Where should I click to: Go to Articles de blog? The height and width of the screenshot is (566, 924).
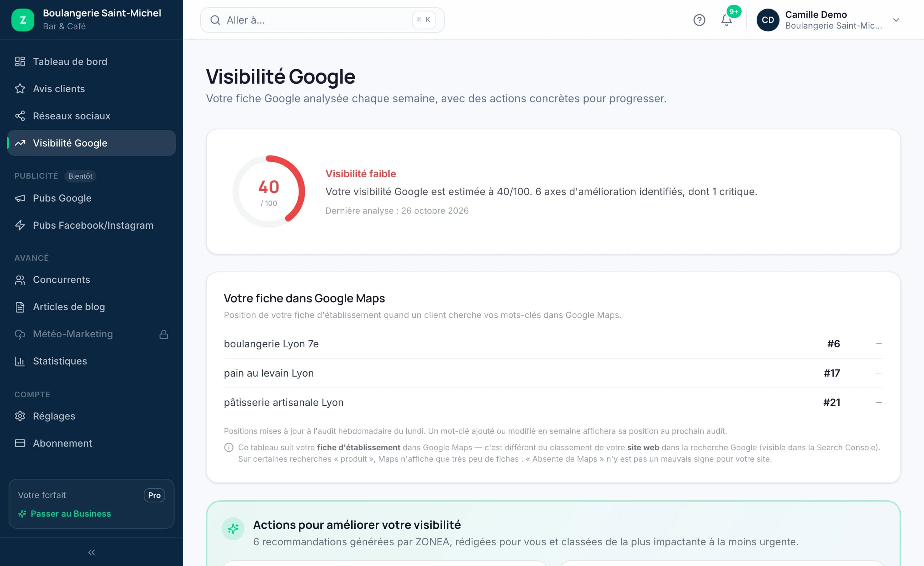92,307
